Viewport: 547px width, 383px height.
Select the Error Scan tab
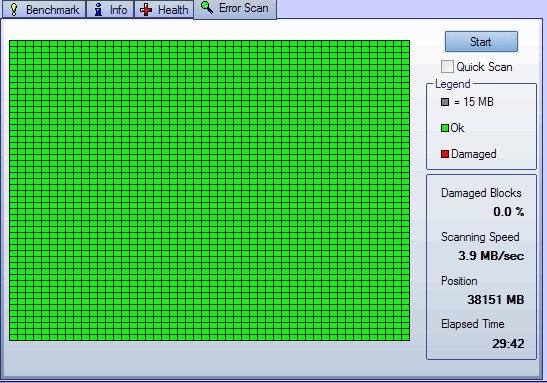point(235,9)
